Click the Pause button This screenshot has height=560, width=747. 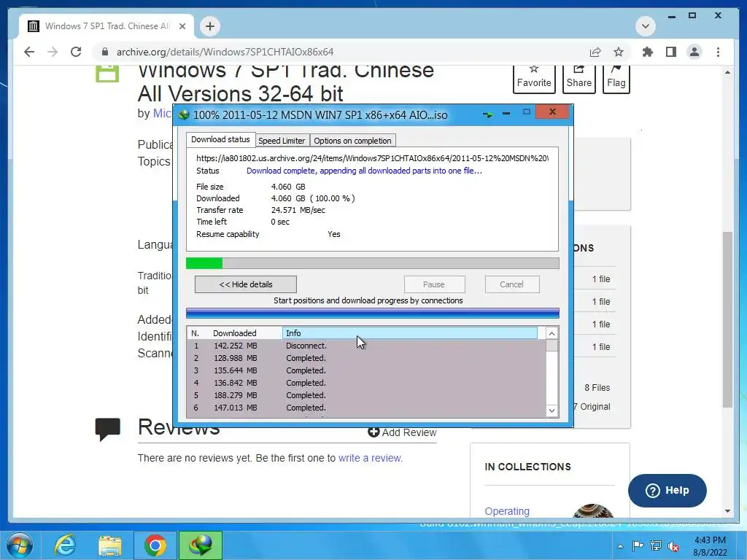click(434, 284)
